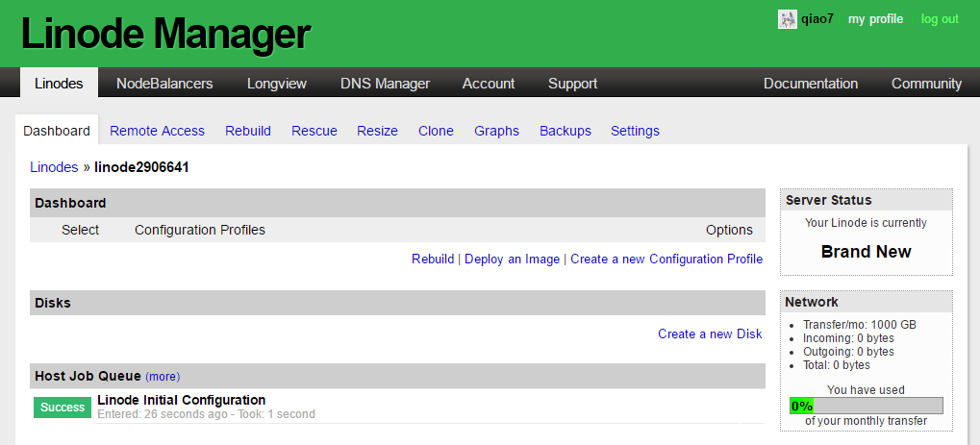Open the Account tab
980x445 pixels.
[489, 83]
